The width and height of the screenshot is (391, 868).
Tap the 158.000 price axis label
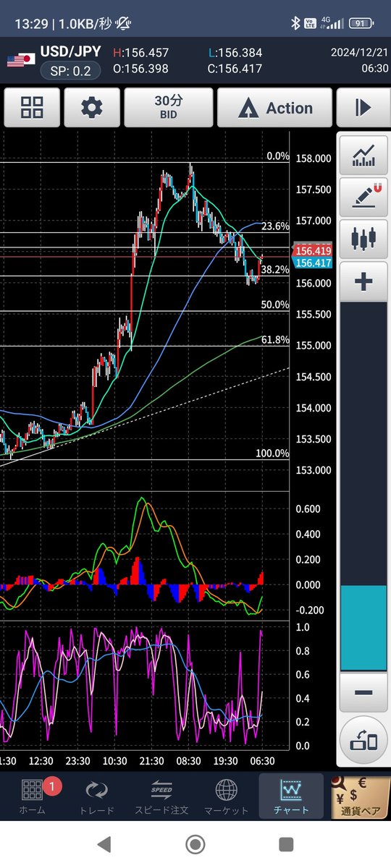(314, 158)
